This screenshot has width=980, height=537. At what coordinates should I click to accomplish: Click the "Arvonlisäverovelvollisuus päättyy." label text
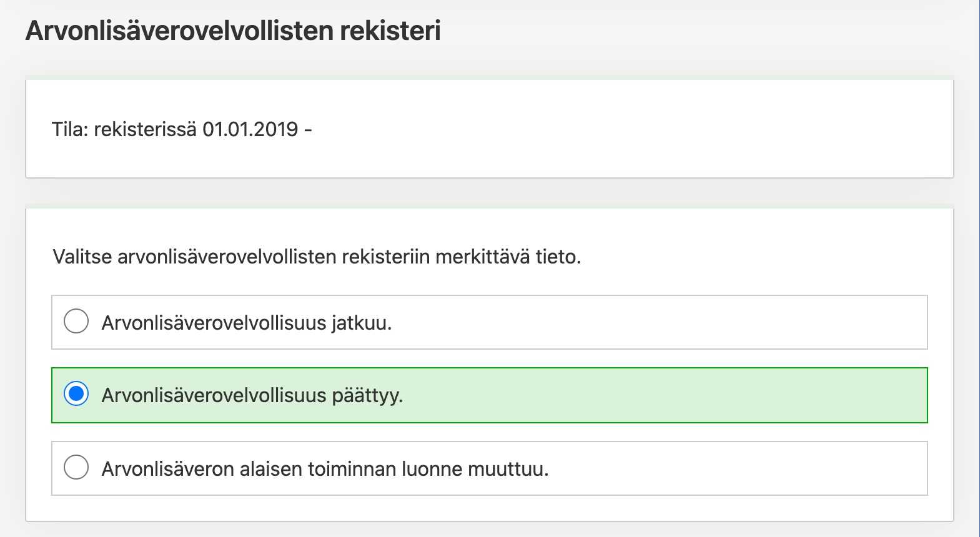coord(252,395)
